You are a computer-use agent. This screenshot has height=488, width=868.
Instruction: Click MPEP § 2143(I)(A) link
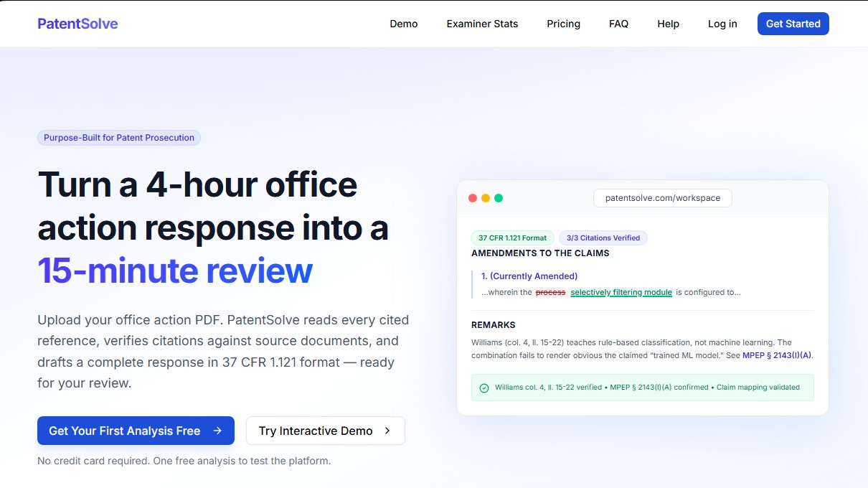pos(777,355)
